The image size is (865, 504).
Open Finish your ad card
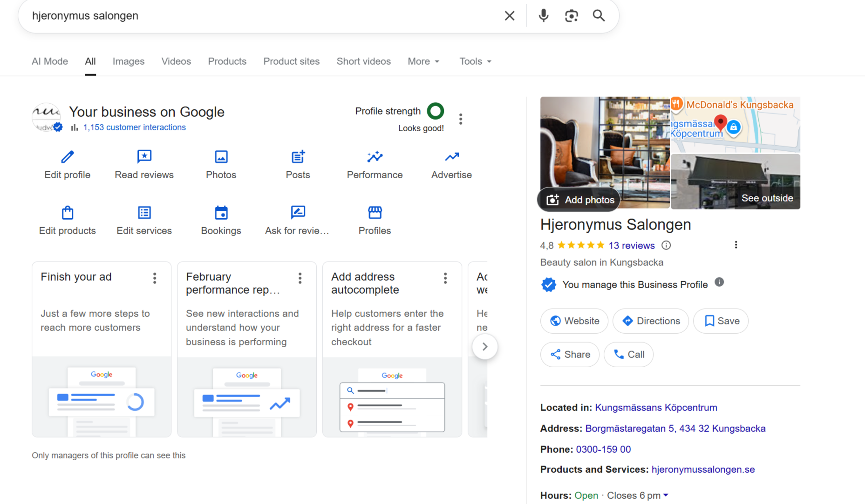(102, 349)
